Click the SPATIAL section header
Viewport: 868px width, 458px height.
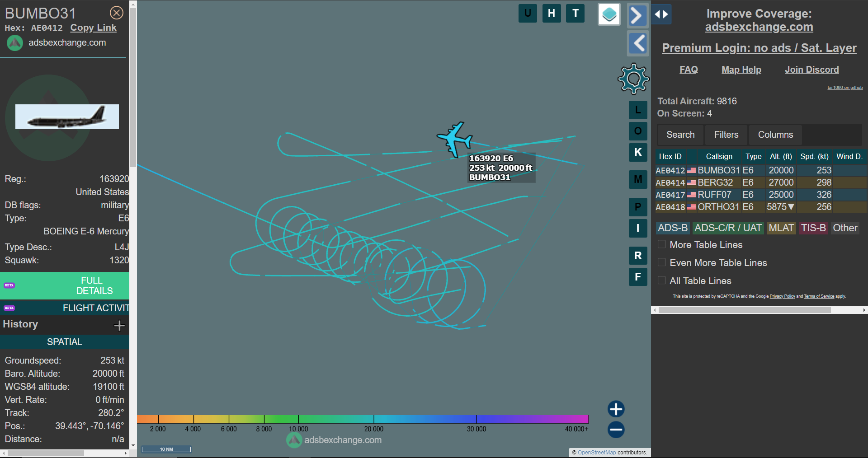coord(65,342)
